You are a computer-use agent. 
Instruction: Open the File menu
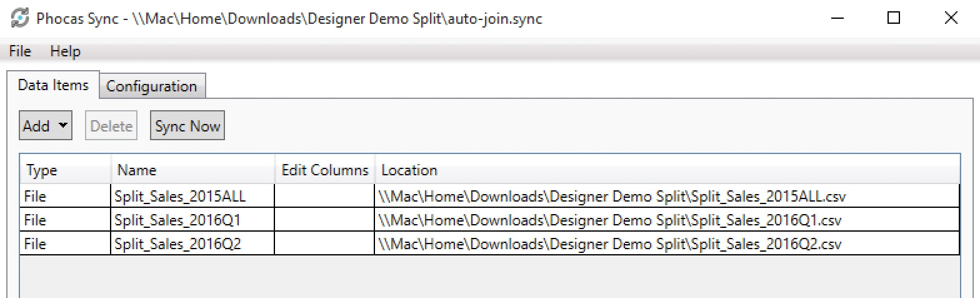(x=20, y=51)
